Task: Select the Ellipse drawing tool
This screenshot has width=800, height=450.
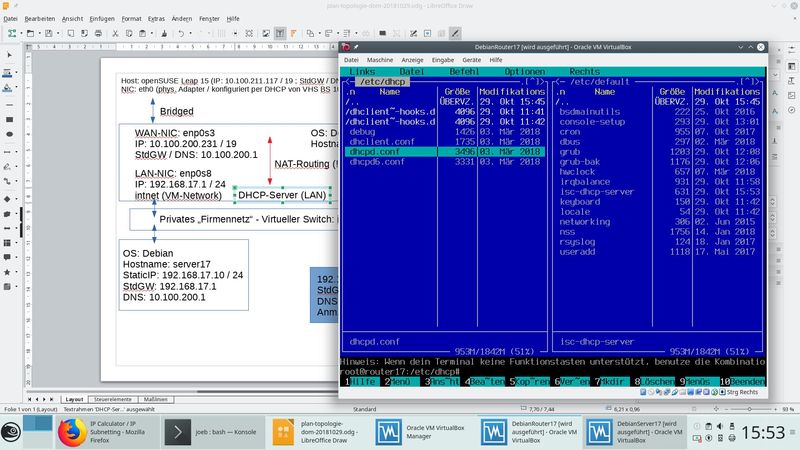Action: 9,134
